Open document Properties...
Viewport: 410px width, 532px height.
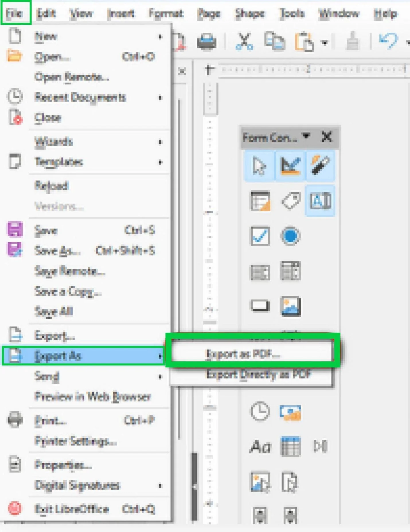[x=86, y=465]
